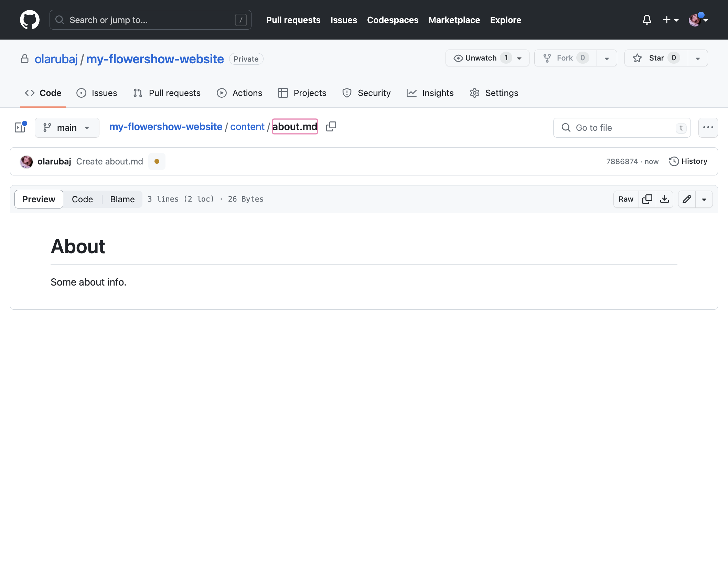
Task: Open the Raw file view
Action: pyautogui.click(x=626, y=199)
